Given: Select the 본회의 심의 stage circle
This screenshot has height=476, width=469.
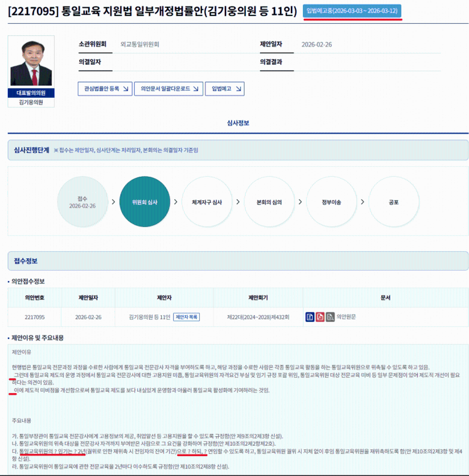Looking at the screenshot, I should click(x=269, y=202).
